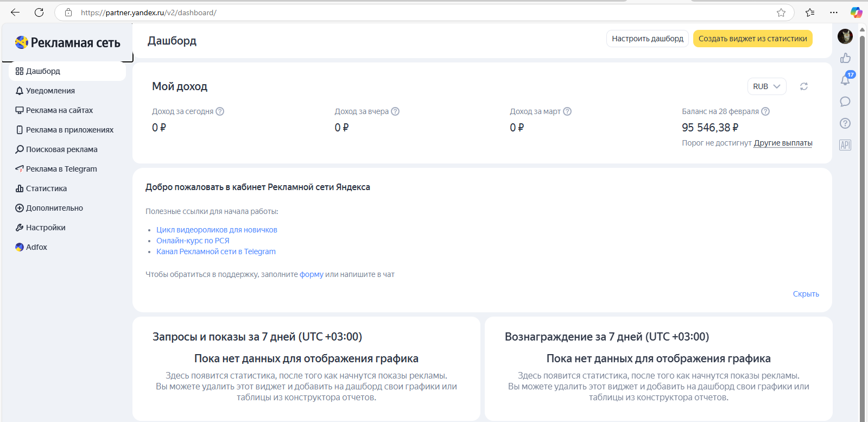The image size is (868, 422).
Task: Click the Уведомления bell icon in sidebar
Action: click(x=20, y=91)
